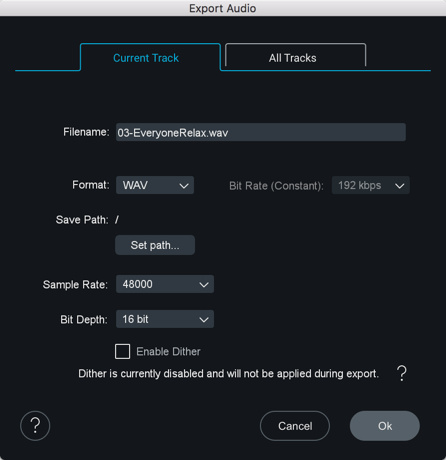Viewport: 446px width, 460px height.
Task: Open the Bit Rate (Constant) 192 kbps dropdown
Action: click(371, 185)
